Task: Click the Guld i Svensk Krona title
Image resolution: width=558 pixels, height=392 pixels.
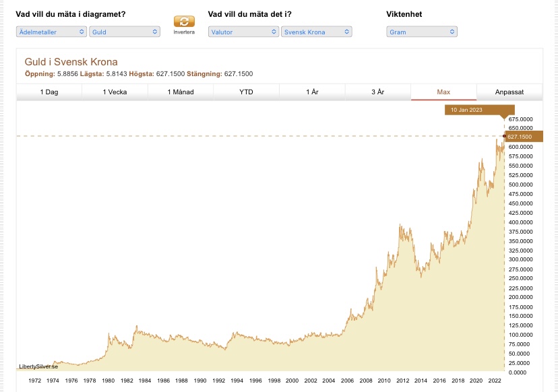Action: (x=71, y=62)
